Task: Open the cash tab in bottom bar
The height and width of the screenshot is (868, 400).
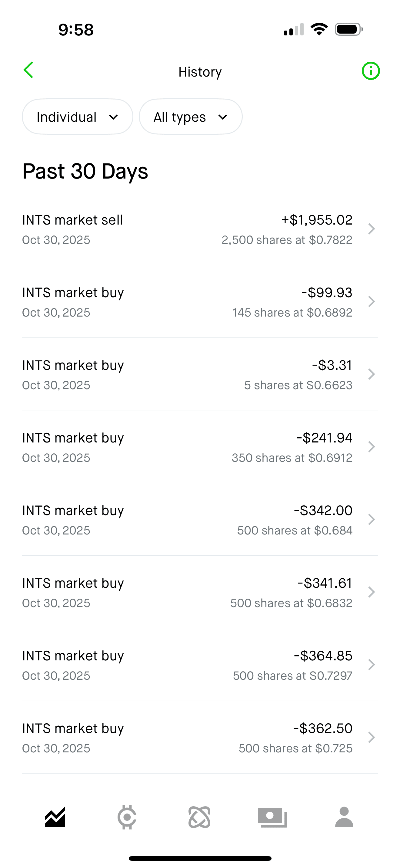Action: coord(272,817)
